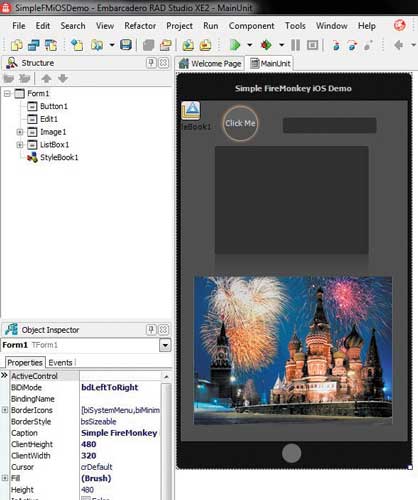
Task: Click the Save floppy disk icon
Action: pyautogui.click(x=126, y=45)
